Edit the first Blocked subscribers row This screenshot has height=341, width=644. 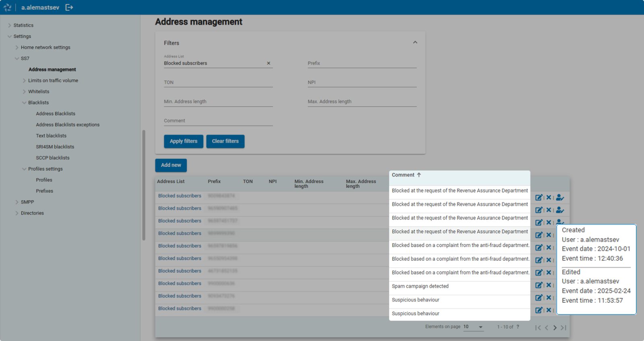tap(539, 198)
